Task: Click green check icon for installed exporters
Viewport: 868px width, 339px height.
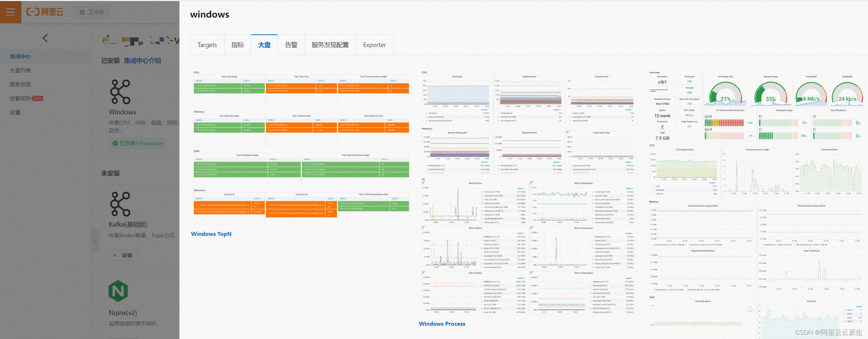Action: pyautogui.click(x=115, y=143)
